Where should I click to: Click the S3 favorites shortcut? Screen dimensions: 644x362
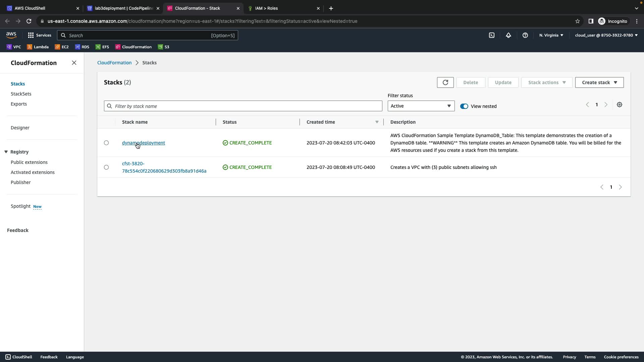pyautogui.click(x=164, y=47)
